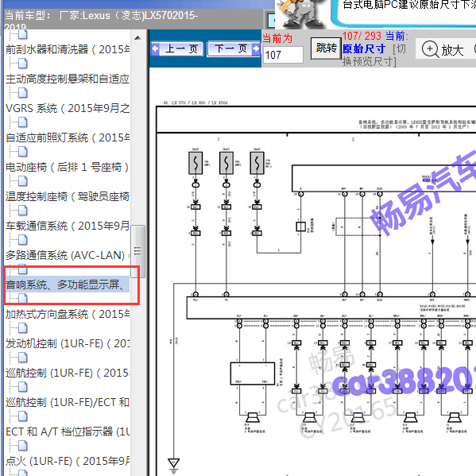Click document icon above 电动座椅
Viewport: 476px width, 476px height.
(23, 152)
